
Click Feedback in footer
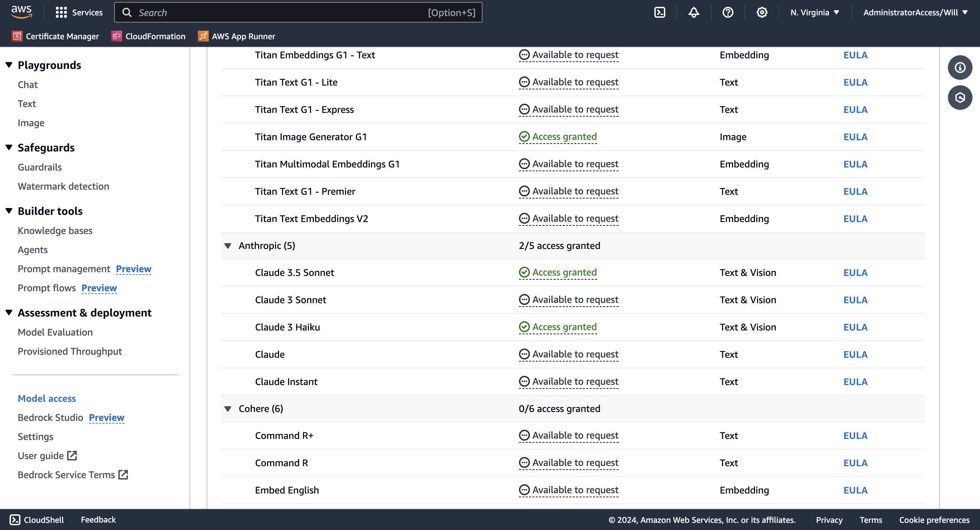(98, 520)
